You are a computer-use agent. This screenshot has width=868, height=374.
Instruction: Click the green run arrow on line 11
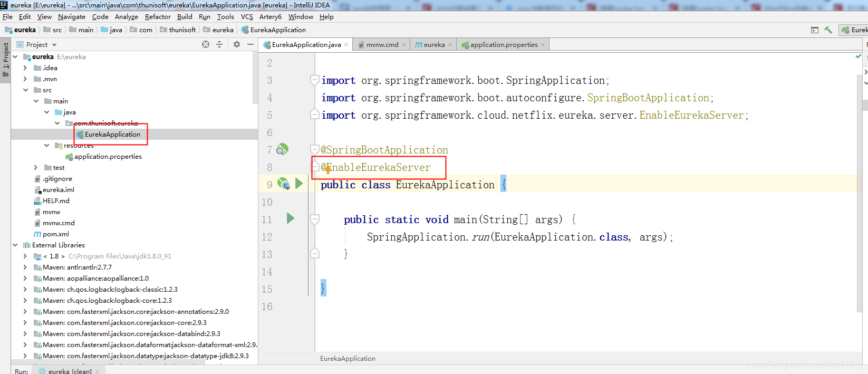click(x=290, y=218)
